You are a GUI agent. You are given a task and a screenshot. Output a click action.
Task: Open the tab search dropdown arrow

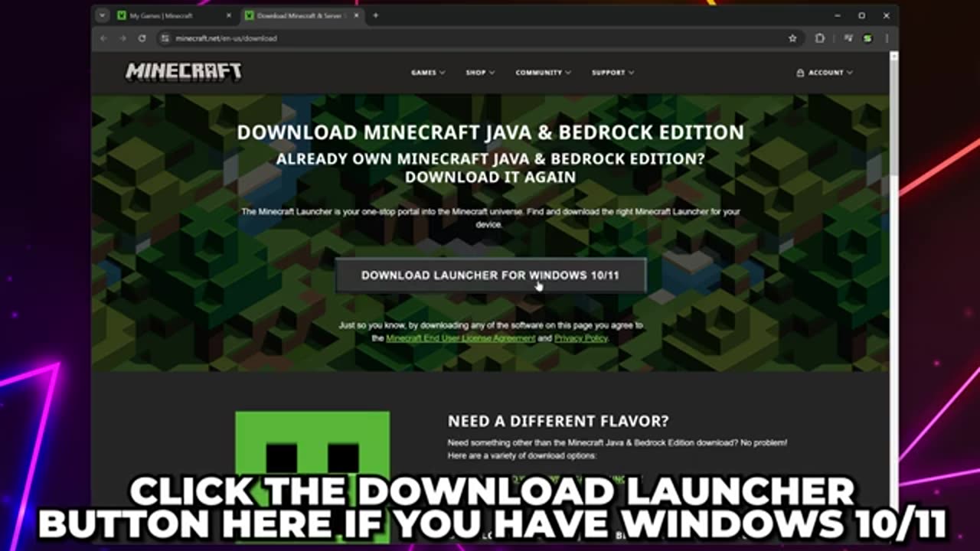click(x=102, y=15)
